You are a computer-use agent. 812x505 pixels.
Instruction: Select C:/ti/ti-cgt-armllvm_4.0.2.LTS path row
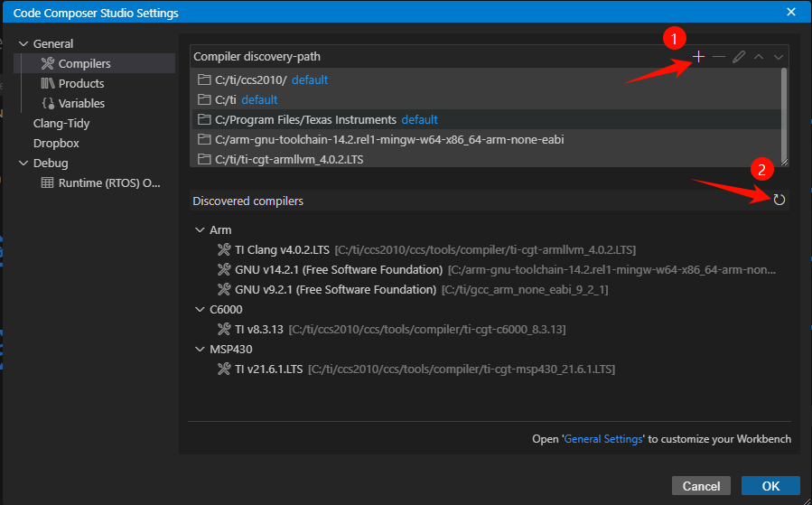click(487, 159)
